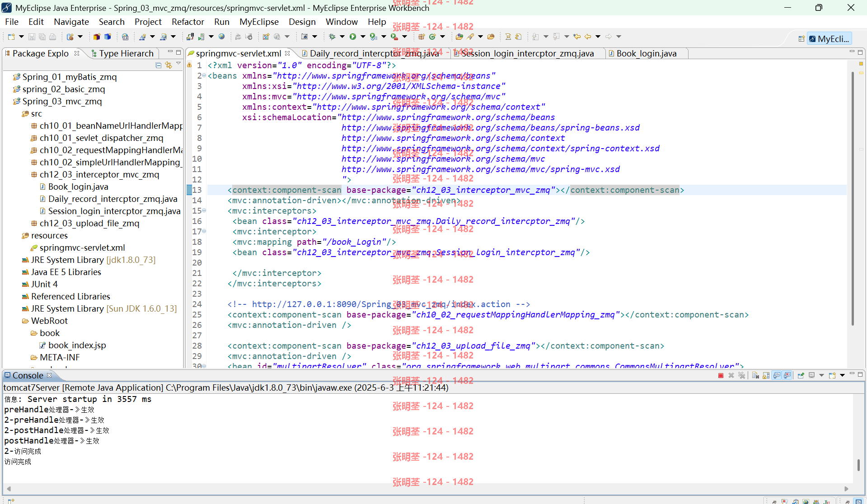
Task: Toggle Scroll Lock in Console
Action: [x=766, y=376]
